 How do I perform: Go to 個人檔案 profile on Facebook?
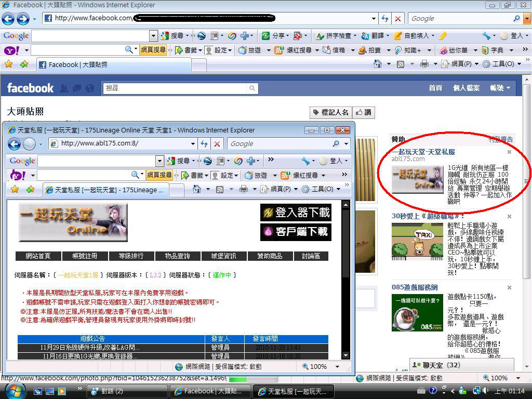point(466,88)
